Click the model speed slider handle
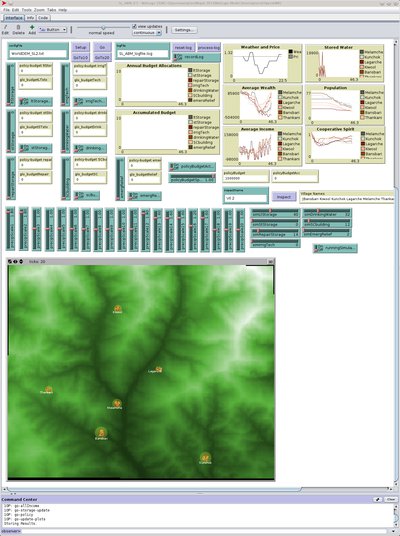This screenshot has width=400, height=536. [x=103, y=28]
